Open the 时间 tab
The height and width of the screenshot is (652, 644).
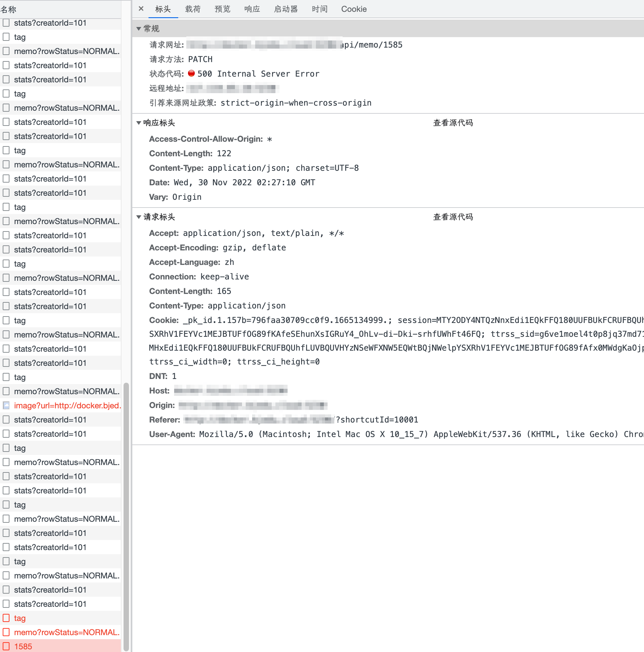tap(320, 9)
